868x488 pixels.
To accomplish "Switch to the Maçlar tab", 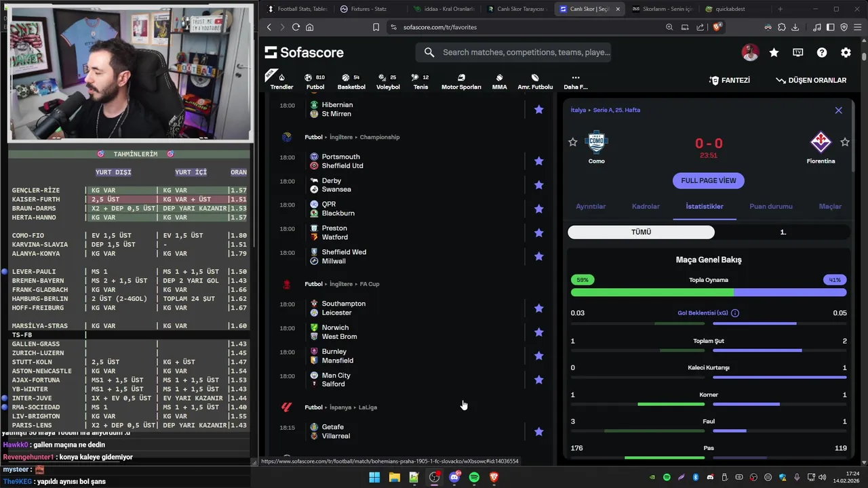I will pyautogui.click(x=830, y=207).
